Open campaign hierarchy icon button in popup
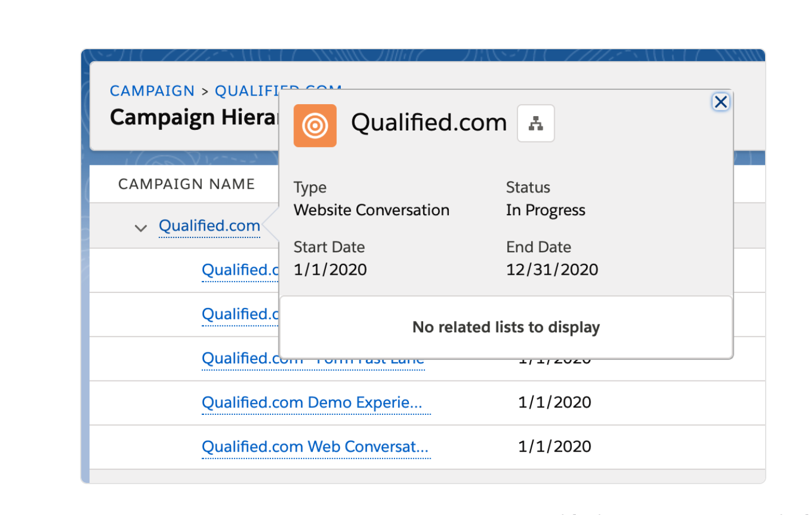Screen dimensions: 812x515 point(536,123)
